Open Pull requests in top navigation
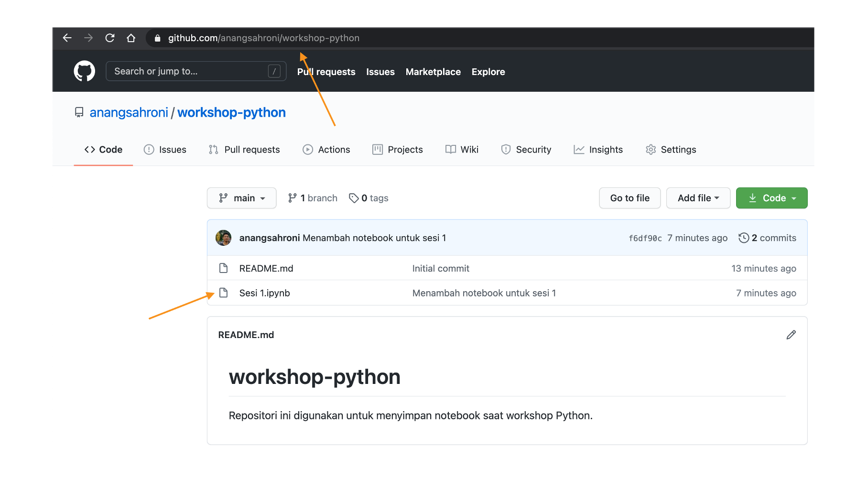 [x=326, y=72]
